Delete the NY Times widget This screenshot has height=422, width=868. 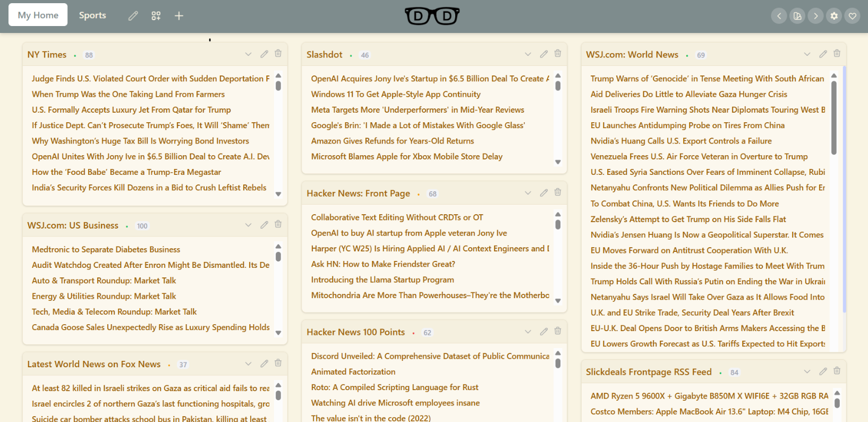[278, 54]
